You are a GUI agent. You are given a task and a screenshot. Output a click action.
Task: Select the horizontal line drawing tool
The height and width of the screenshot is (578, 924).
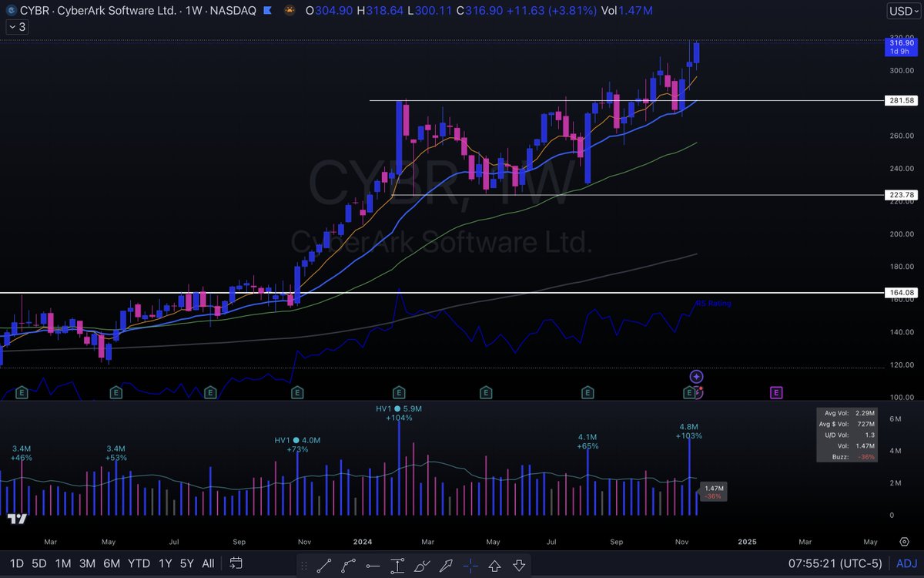pyautogui.click(x=373, y=565)
